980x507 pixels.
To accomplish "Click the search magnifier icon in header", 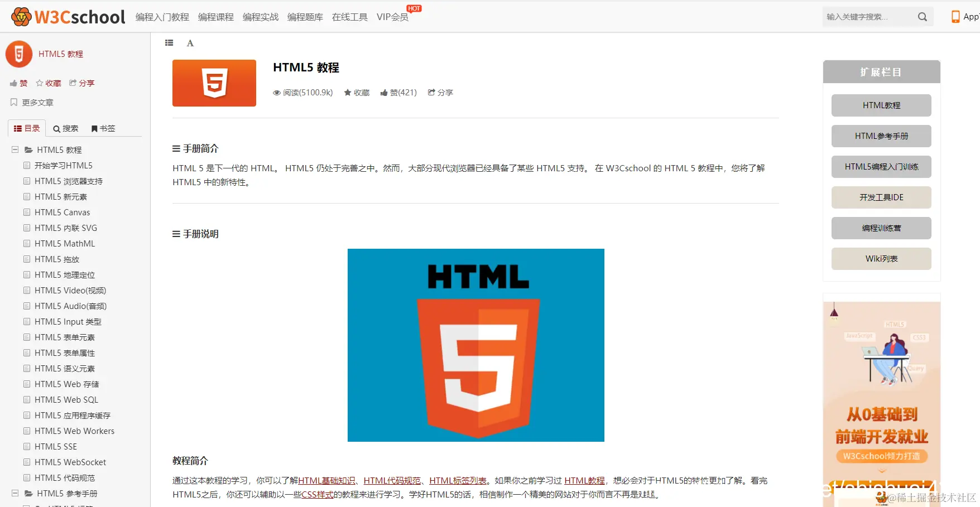I will pos(923,17).
